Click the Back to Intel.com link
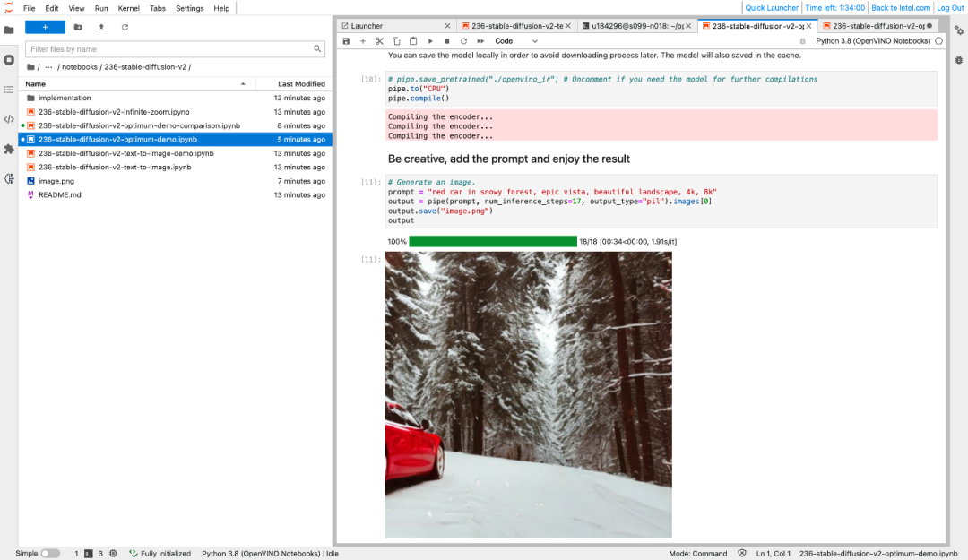This screenshot has width=968, height=560. pos(901,8)
